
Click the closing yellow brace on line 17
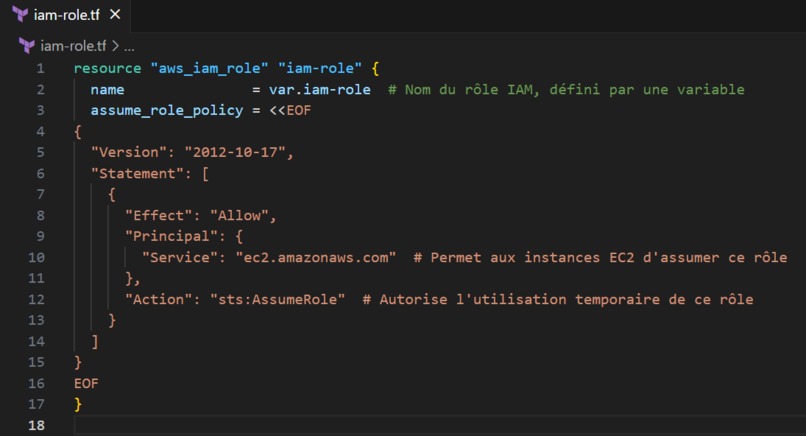(x=78, y=405)
